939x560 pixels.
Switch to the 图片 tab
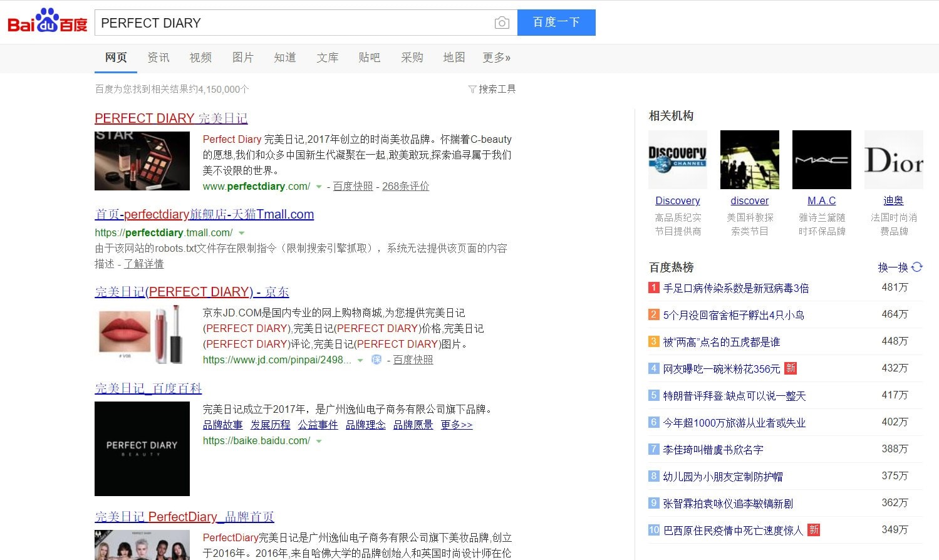point(242,58)
